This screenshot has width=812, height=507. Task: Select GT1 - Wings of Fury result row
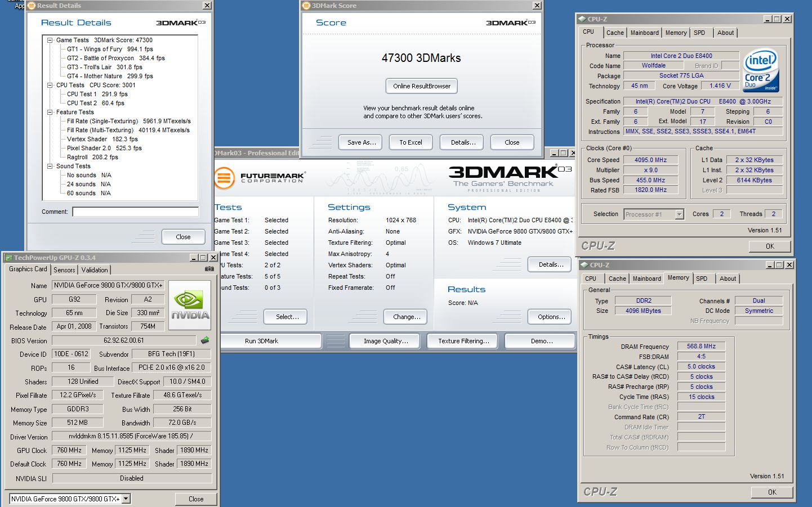[110, 49]
